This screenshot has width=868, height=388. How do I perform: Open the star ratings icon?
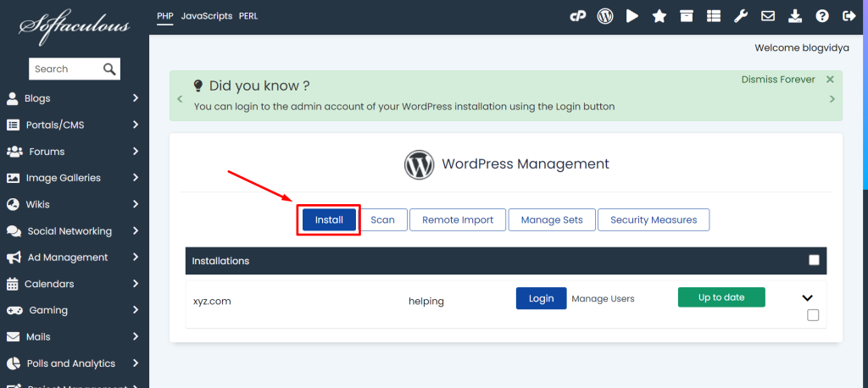[659, 17]
